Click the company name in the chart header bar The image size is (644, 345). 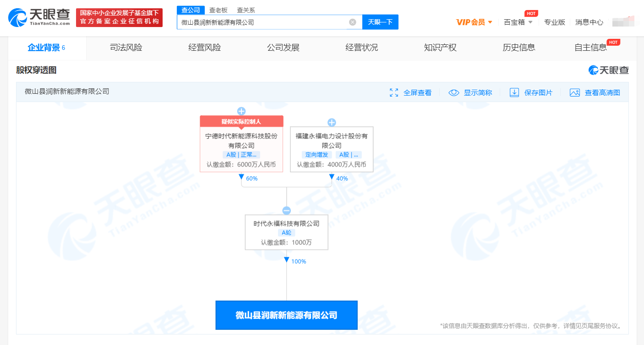[67, 92]
